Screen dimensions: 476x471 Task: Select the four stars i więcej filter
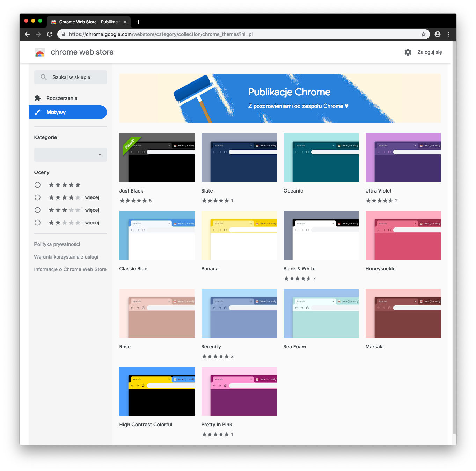click(38, 197)
